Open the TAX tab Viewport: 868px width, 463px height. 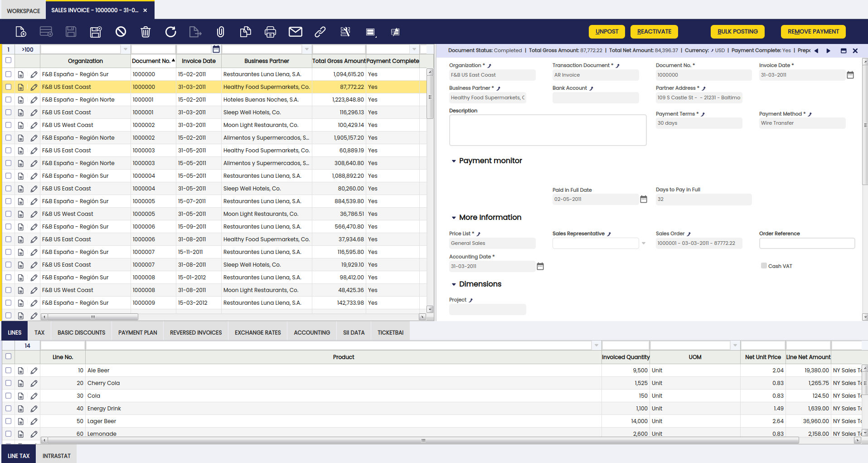coord(39,332)
